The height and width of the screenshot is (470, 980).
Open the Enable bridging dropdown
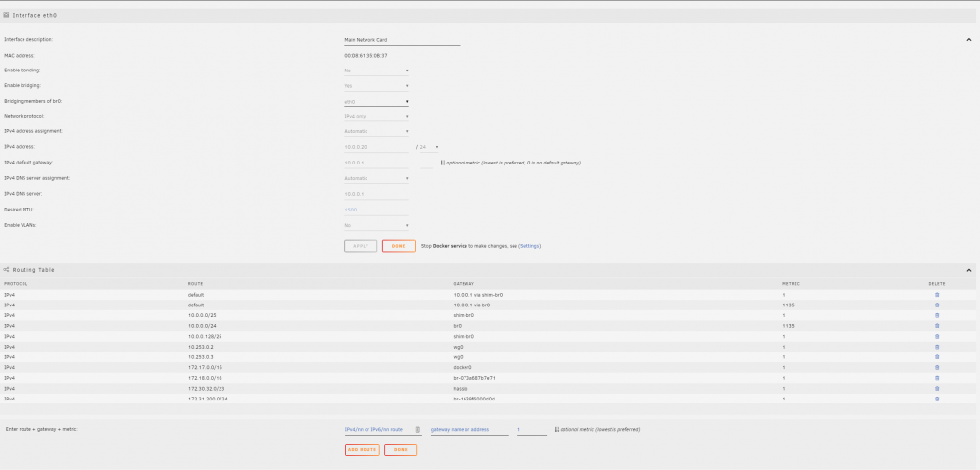coord(376,85)
